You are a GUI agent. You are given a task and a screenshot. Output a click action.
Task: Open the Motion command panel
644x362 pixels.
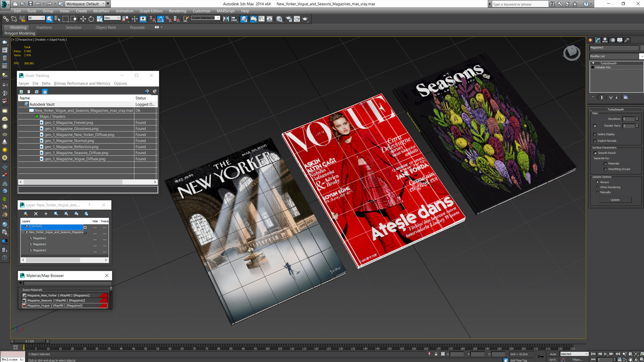(613, 40)
